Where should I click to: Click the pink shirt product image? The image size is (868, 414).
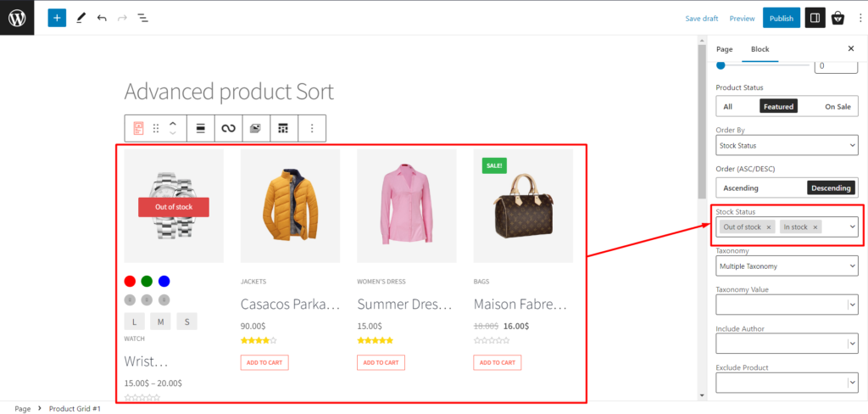(x=406, y=205)
